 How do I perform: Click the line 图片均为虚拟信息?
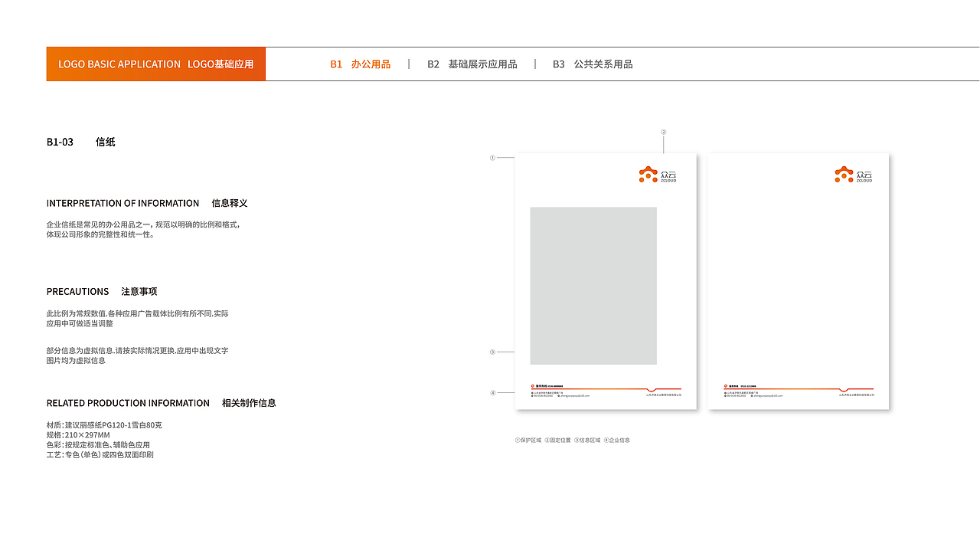point(76,360)
